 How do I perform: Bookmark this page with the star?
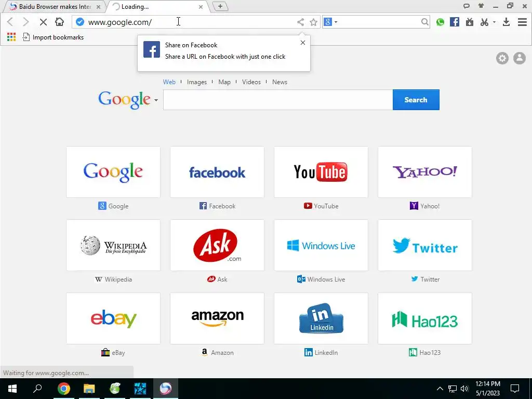313,22
